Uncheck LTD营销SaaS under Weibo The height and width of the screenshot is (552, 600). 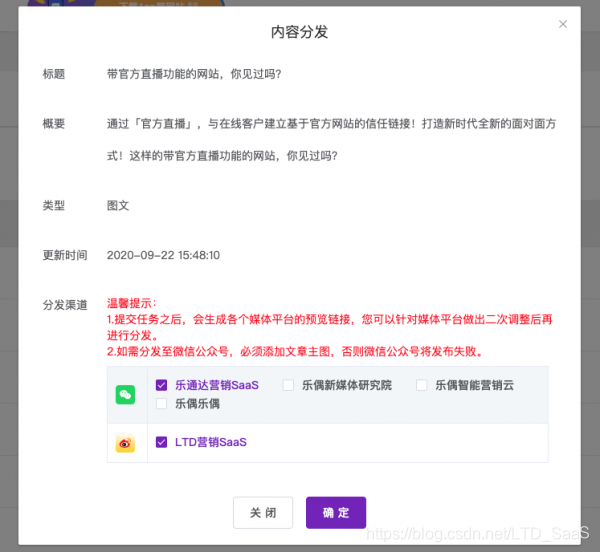161,442
